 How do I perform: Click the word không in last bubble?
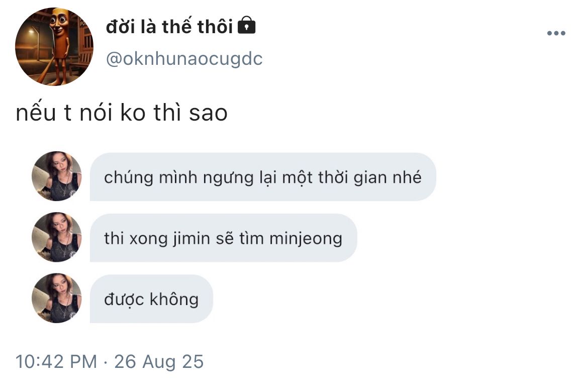click(174, 299)
